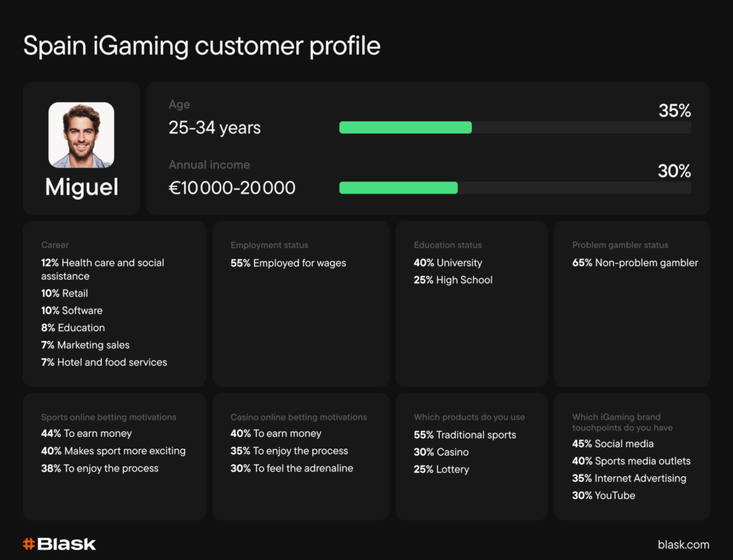Click the Age progress bar
The image size is (733, 560).
(515, 127)
